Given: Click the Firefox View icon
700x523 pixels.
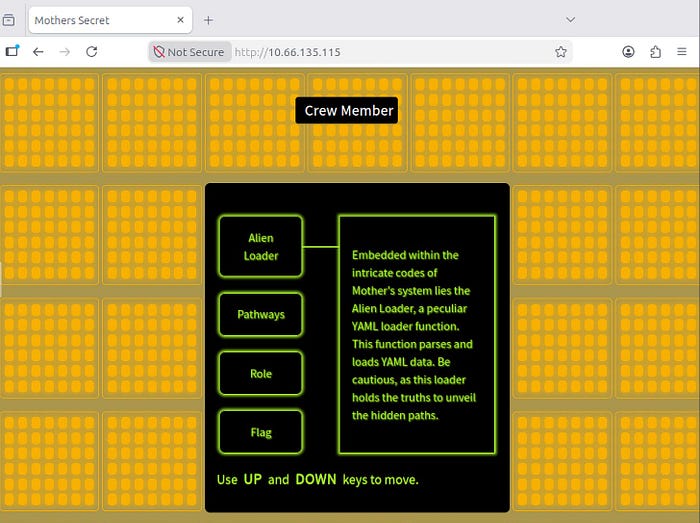Looking at the screenshot, I should pos(8,20).
